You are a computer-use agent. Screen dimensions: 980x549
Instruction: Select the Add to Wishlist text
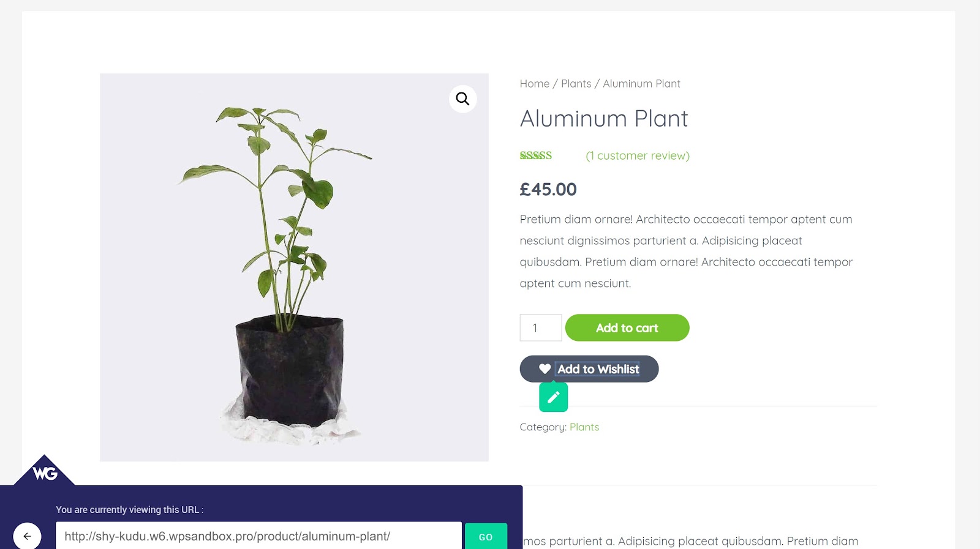pyautogui.click(x=598, y=369)
